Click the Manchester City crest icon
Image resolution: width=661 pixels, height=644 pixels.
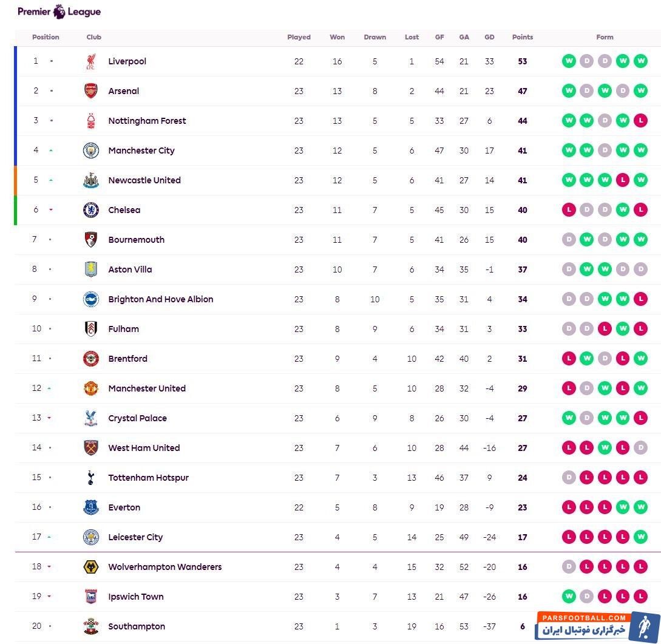click(90, 151)
